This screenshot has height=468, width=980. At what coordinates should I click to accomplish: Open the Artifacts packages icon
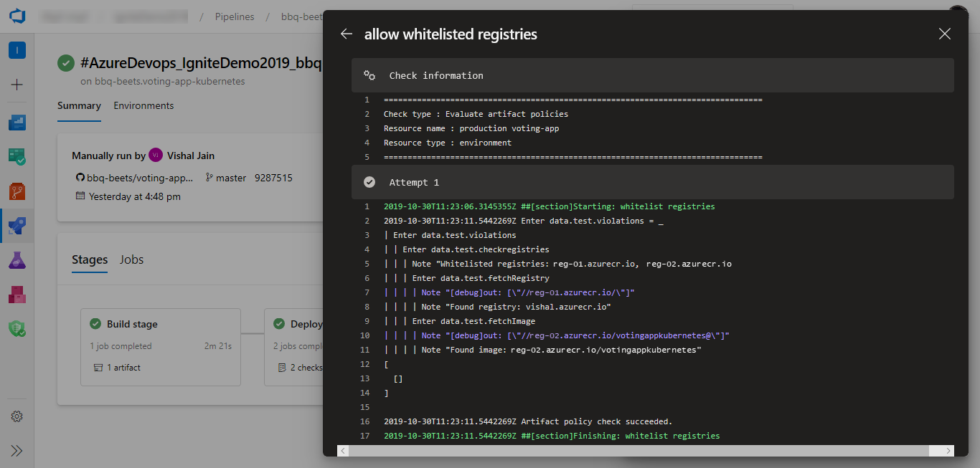[x=16, y=295]
